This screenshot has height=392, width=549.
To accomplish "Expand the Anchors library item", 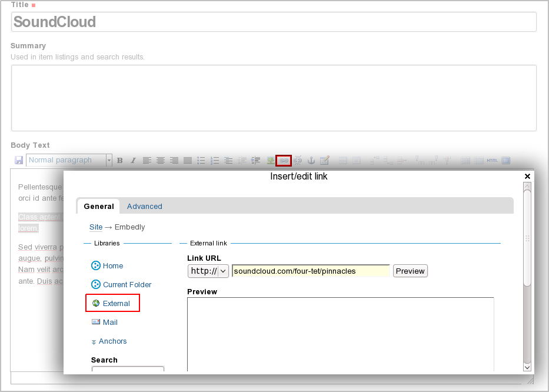I will [x=112, y=341].
